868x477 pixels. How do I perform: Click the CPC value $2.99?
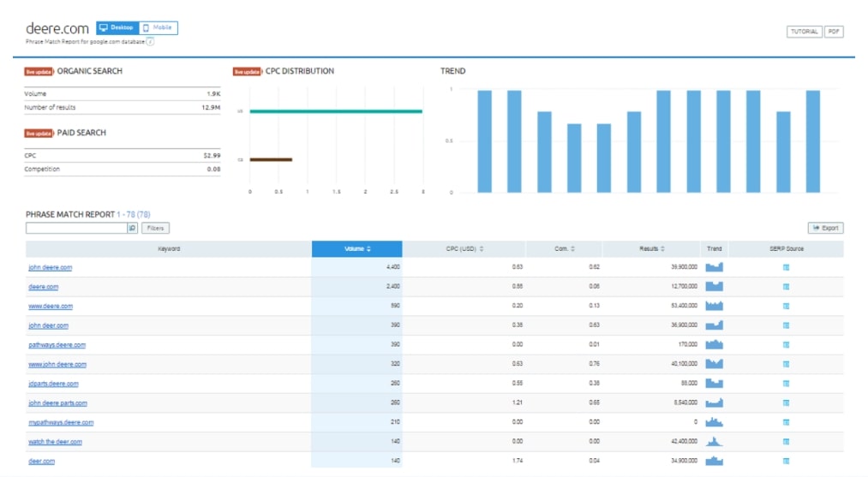212,156
